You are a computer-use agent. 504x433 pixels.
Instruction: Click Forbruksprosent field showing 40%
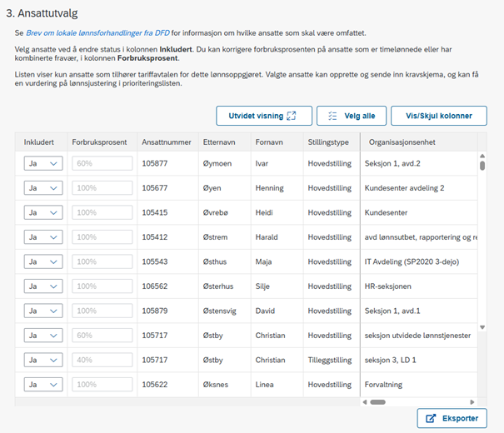(x=102, y=360)
